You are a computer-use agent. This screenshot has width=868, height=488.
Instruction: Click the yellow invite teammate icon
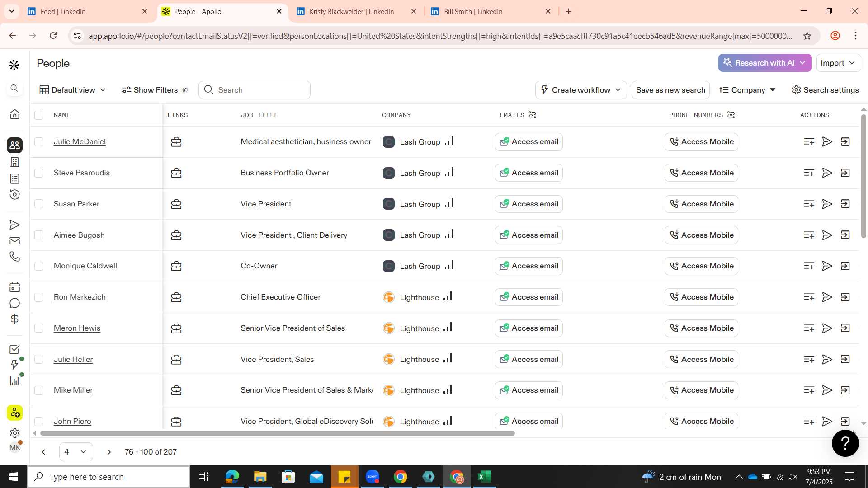click(14, 413)
